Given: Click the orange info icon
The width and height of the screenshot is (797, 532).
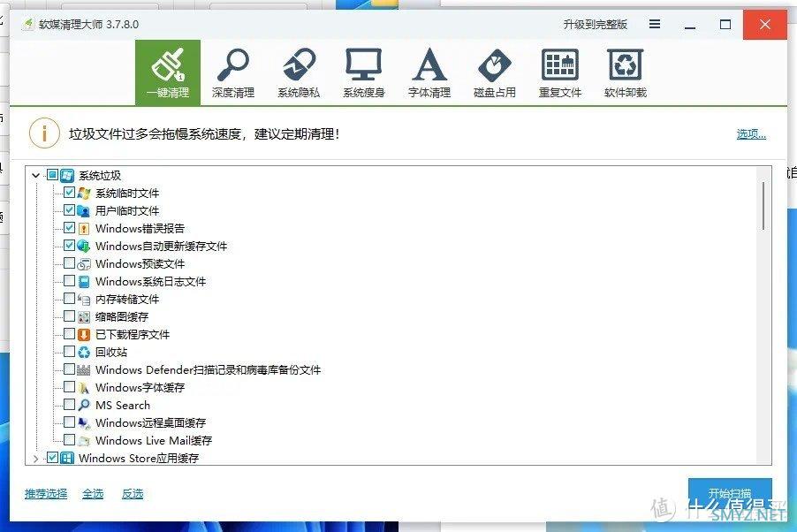Looking at the screenshot, I should click(45, 133).
